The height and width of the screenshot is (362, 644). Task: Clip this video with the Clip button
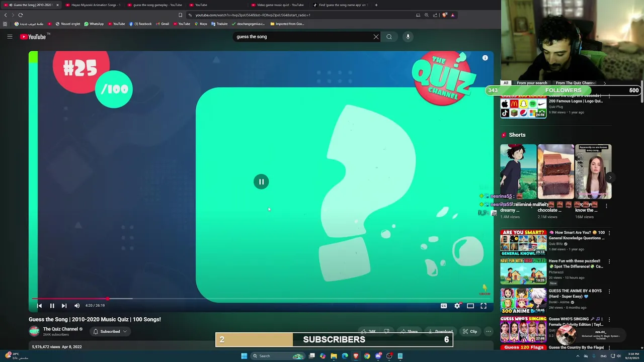470,332
